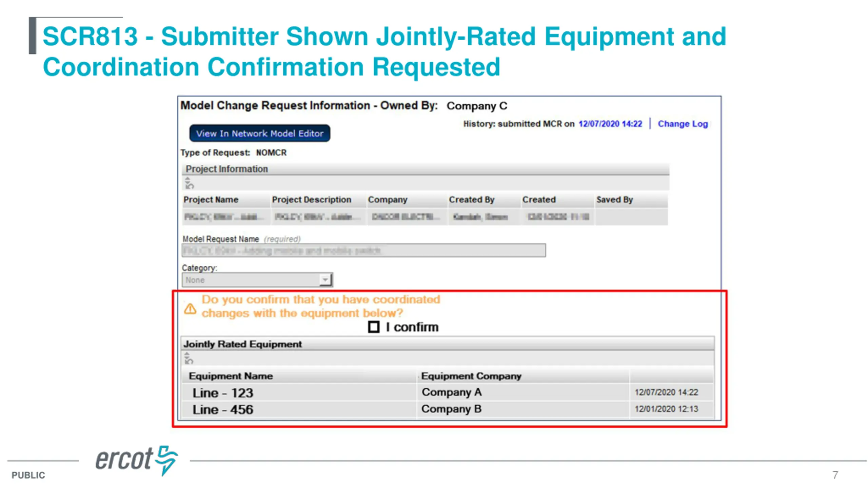The height and width of the screenshot is (488, 868).
Task: Click the Company C owner text
Action: pyautogui.click(x=476, y=106)
